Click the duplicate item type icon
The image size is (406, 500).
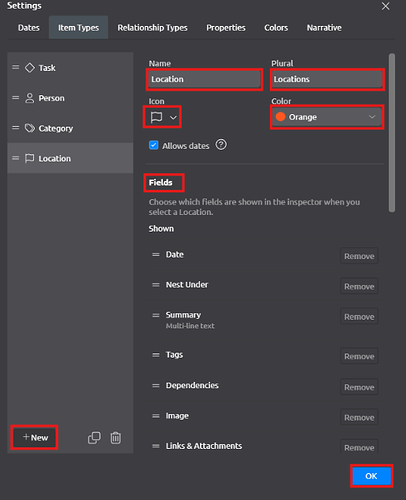pos(94,438)
